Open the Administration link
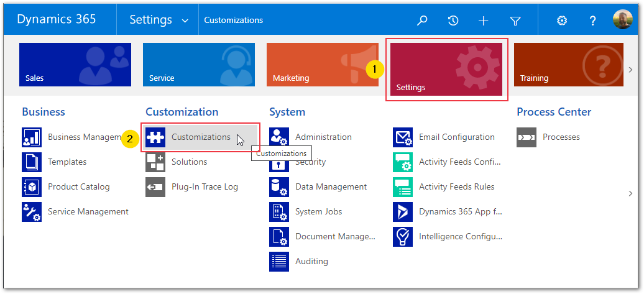This screenshot has width=644, height=294. click(x=324, y=137)
